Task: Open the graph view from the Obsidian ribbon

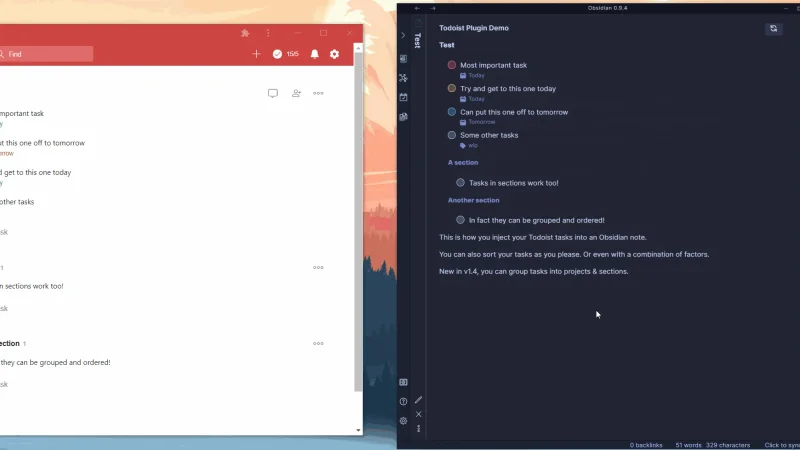Action: pos(403,78)
